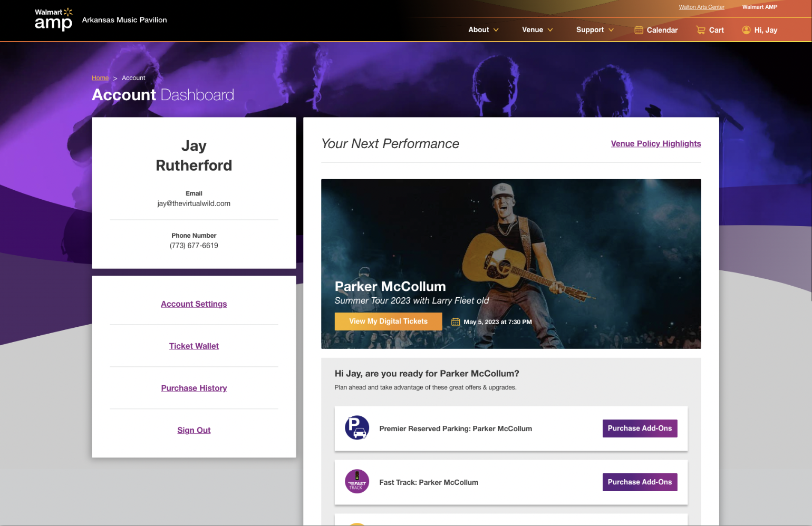Image resolution: width=812 pixels, height=526 pixels.
Task: Click the phone number (773) 677-6619
Action: [194, 246]
